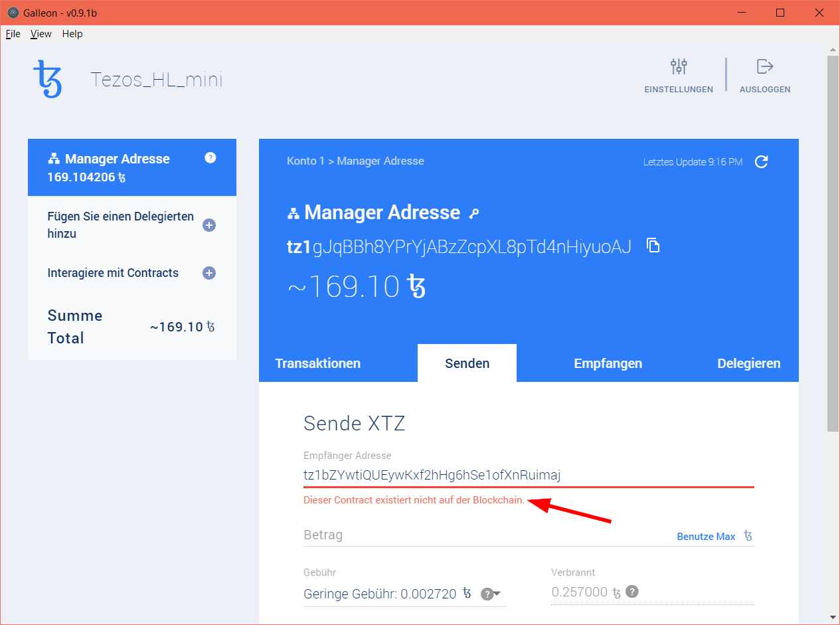Click plus next to Interagiere mit Contracts

pos(209,273)
